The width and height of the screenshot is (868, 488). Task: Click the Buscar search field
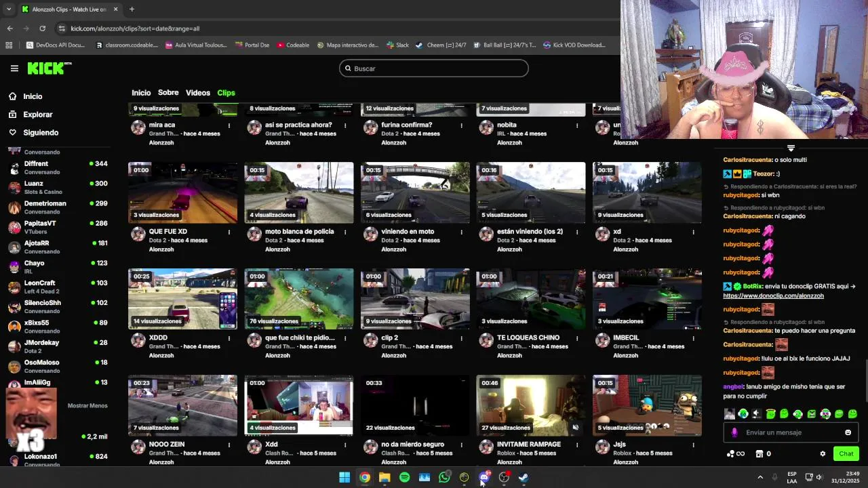point(434,68)
